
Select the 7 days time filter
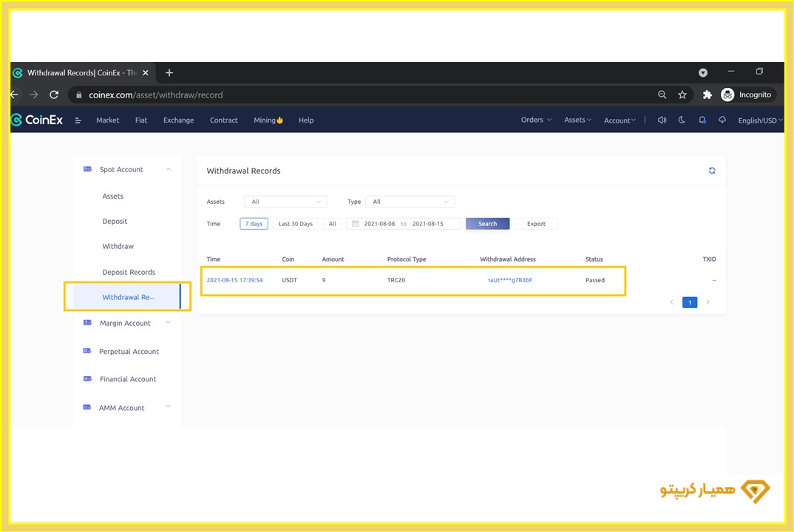click(254, 224)
